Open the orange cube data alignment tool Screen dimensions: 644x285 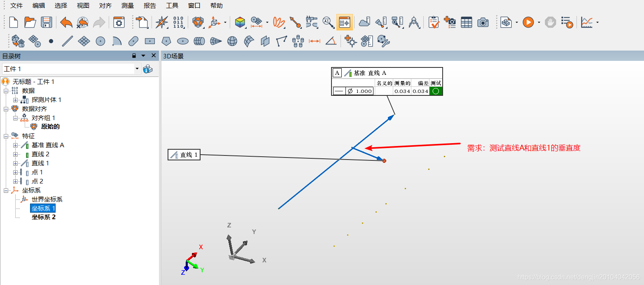[x=198, y=22]
